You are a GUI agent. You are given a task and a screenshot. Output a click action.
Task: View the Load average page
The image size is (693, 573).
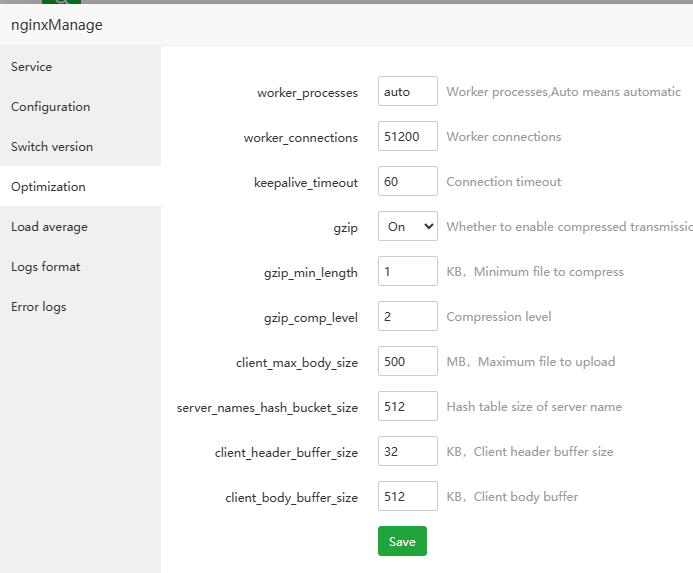pyautogui.click(x=49, y=227)
